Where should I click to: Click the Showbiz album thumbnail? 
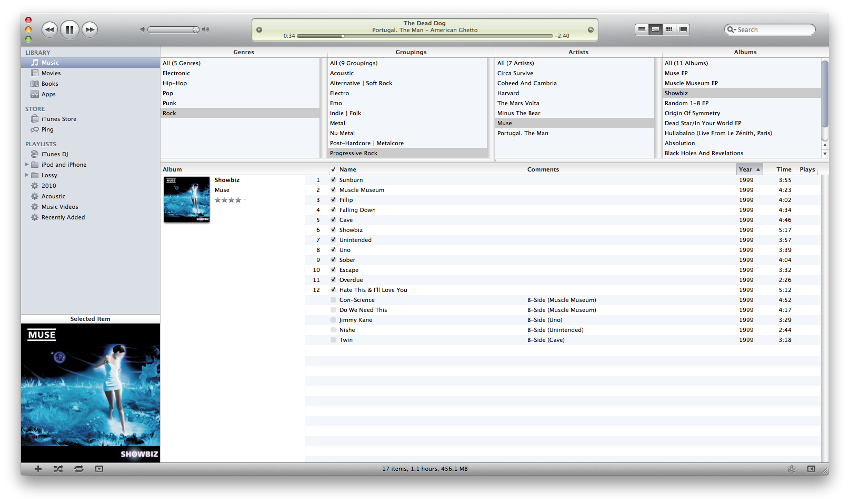[187, 200]
